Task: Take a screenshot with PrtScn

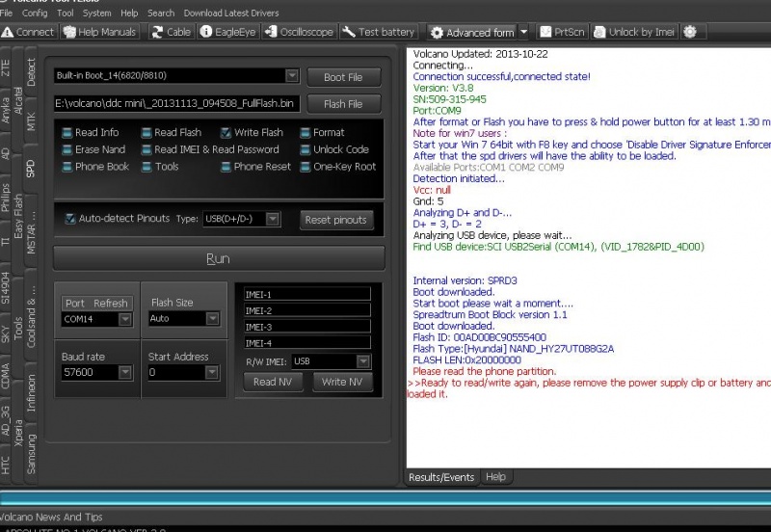Action: coord(562,32)
